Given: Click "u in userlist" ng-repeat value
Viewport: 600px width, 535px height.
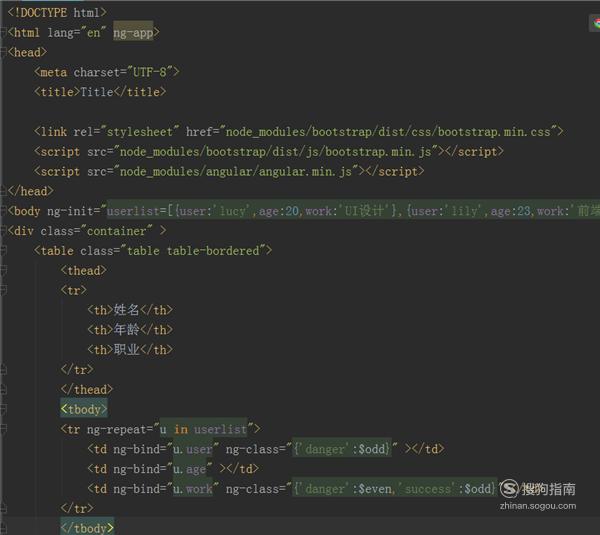Looking at the screenshot, I should [203, 429].
